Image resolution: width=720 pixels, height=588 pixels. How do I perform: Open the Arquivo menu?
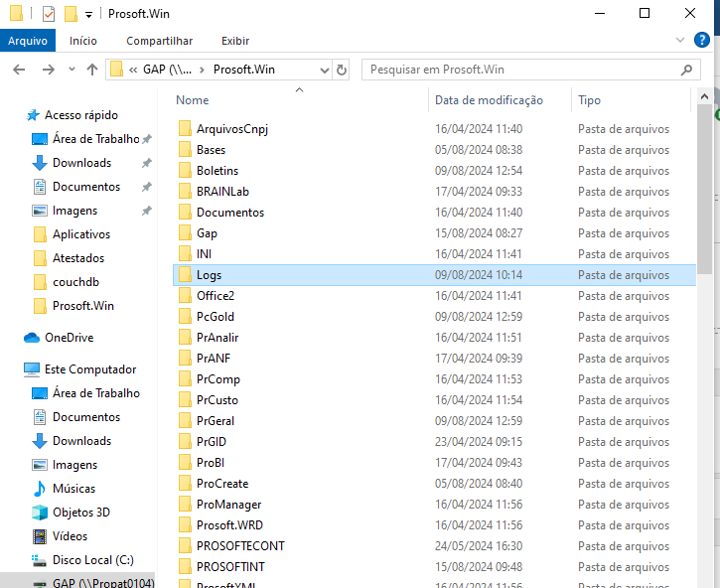click(x=28, y=41)
